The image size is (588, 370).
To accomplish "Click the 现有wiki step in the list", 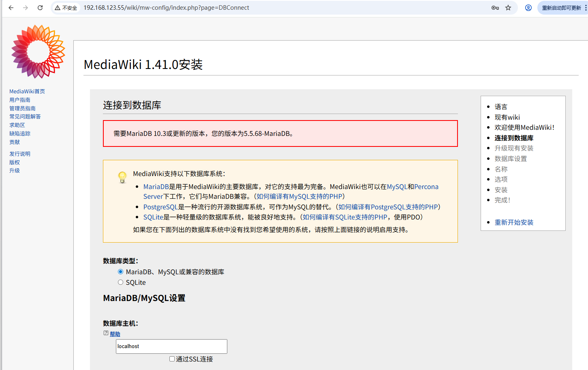I will [507, 117].
